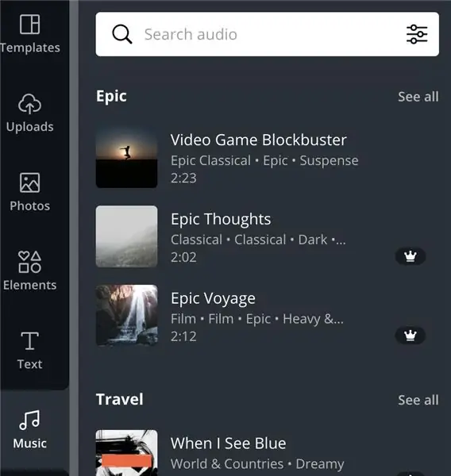Viewport: 451px width, 476px height.
Task: Select the Photos sidebar icon
Action: click(x=29, y=182)
